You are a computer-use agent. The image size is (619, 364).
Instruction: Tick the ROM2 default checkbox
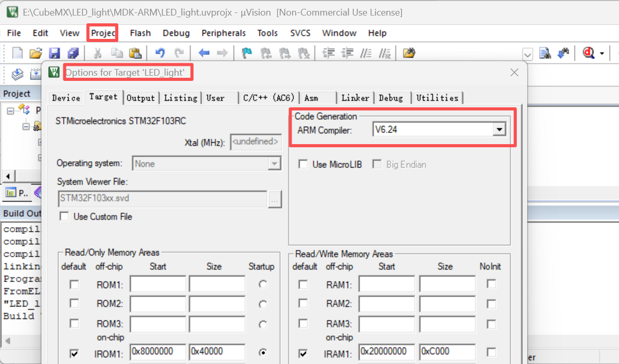click(x=74, y=303)
